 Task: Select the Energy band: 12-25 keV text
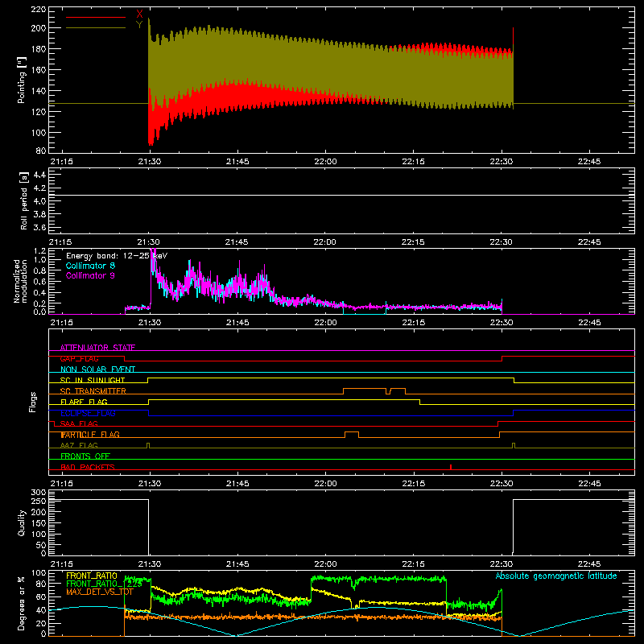117,256
